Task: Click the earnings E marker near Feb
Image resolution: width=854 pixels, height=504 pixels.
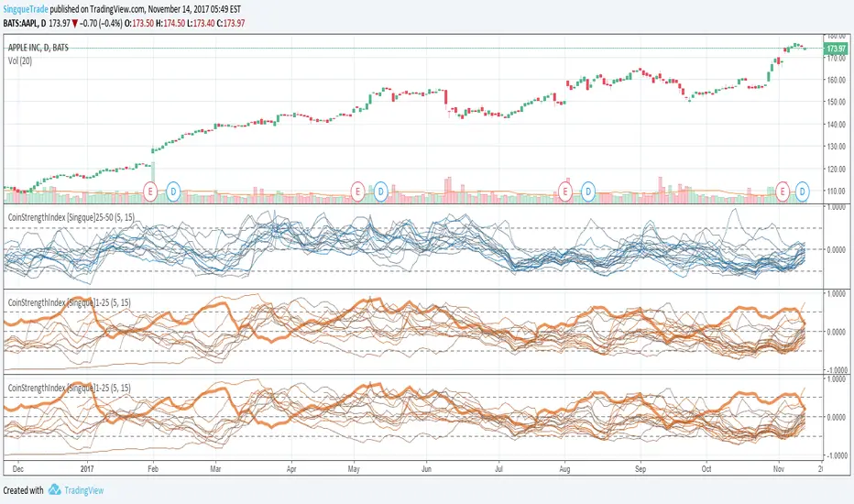Action: tap(149, 192)
